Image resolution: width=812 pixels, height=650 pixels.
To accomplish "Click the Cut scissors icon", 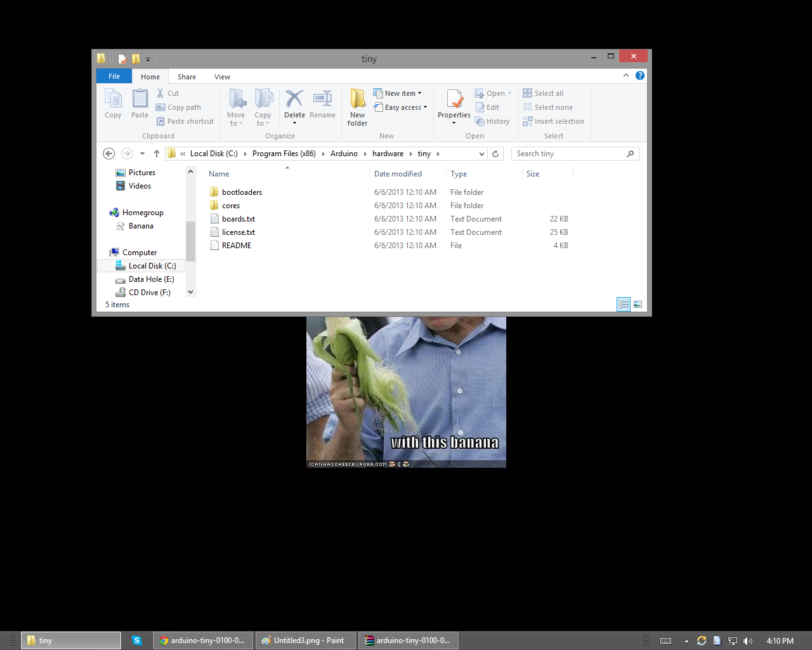I will coord(160,93).
